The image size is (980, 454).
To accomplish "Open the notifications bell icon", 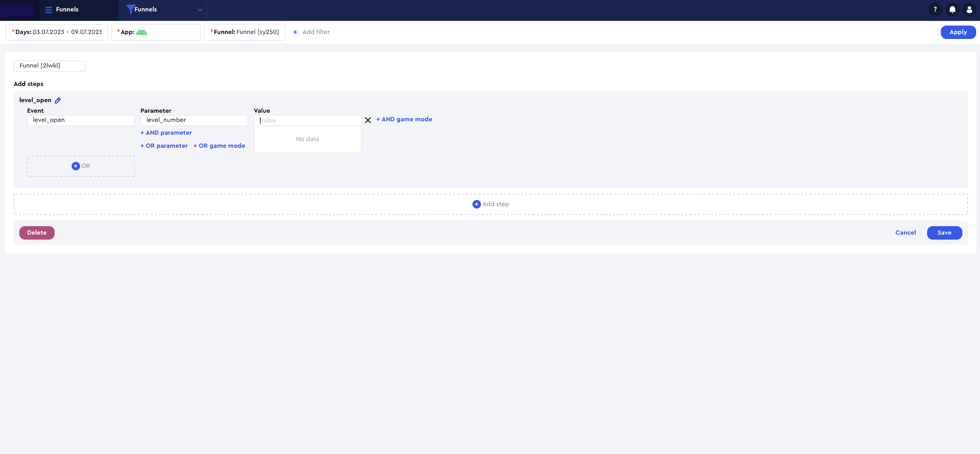I will click(x=952, y=9).
